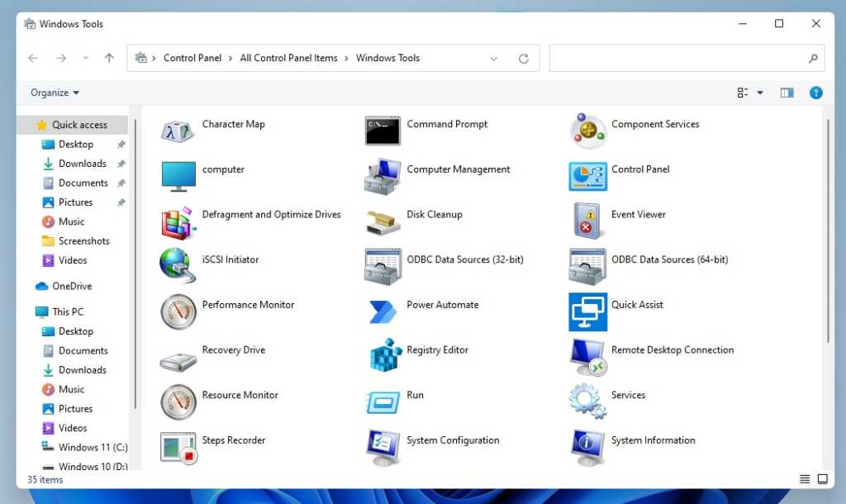The height and width of the screenshot is (504, 846).
Task: Launch Quick Assist icon
Action: (x=587, y=311)
